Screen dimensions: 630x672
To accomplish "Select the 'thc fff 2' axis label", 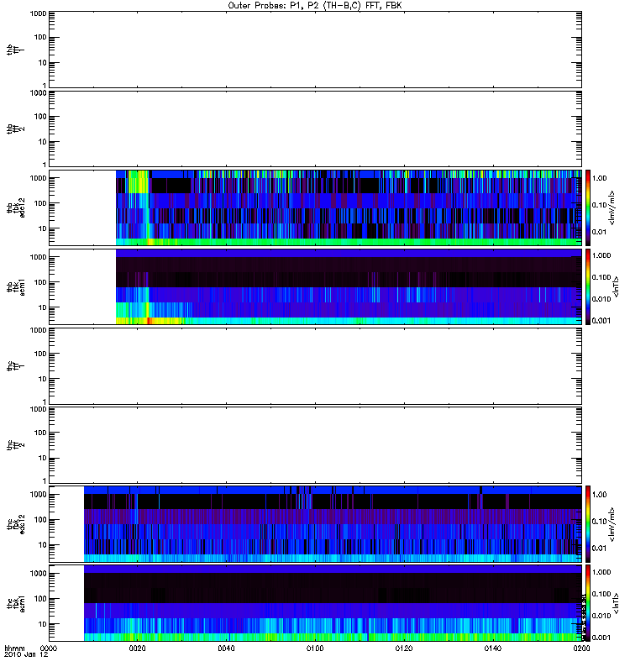I will (15, 445).
